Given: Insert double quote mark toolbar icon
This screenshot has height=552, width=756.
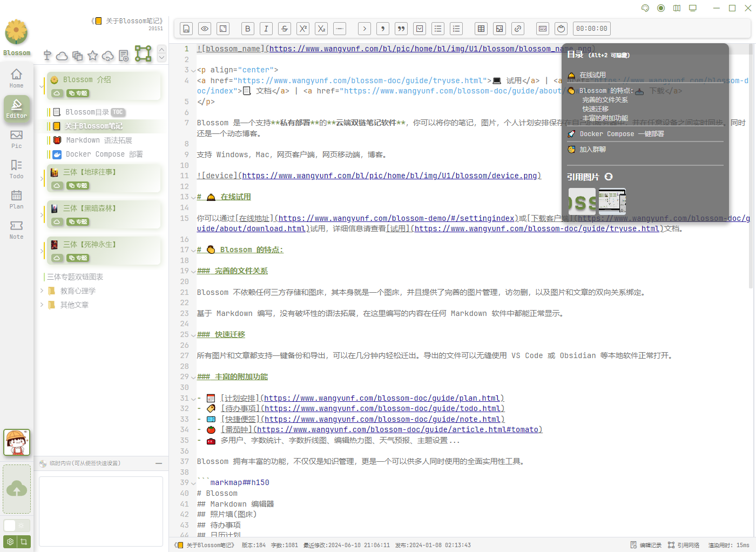Looking at the screenshot, I should point(401,29).
